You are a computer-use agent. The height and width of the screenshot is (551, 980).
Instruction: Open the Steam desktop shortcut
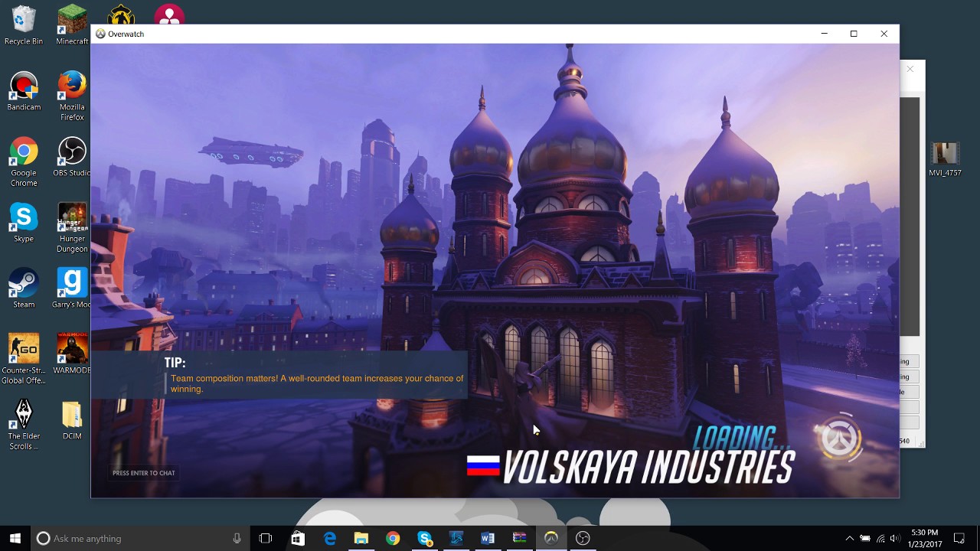[24, 289]
